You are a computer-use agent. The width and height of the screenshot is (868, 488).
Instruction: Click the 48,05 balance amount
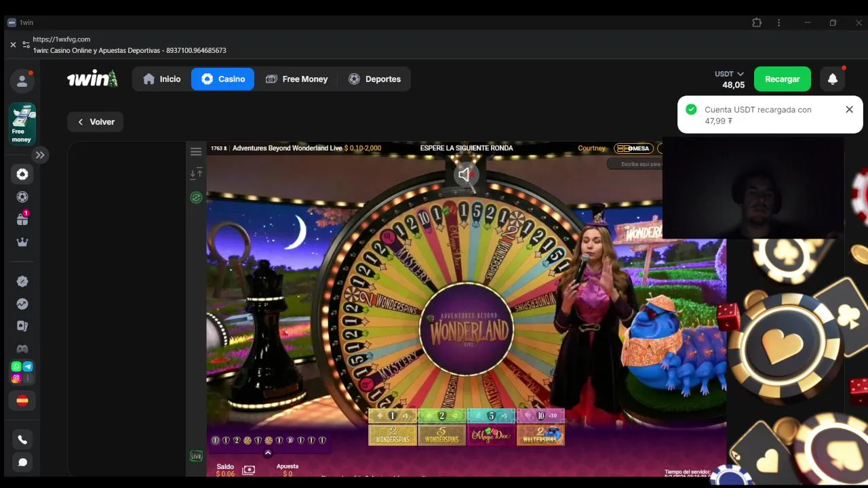click(x=733, y=85)
